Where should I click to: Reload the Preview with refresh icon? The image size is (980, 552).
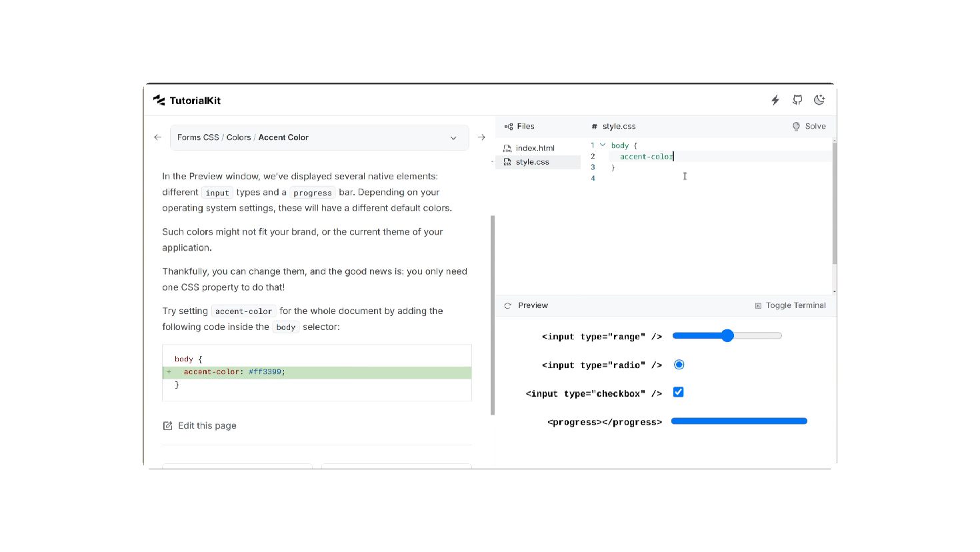click(507, 305)
